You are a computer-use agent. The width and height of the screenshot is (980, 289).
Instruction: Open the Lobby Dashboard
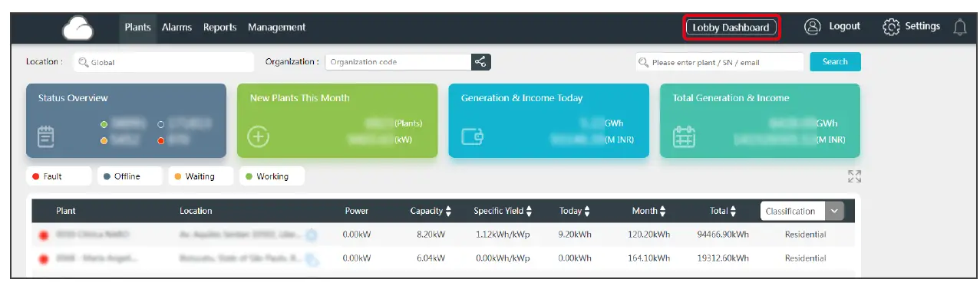[x=731, y=28]
